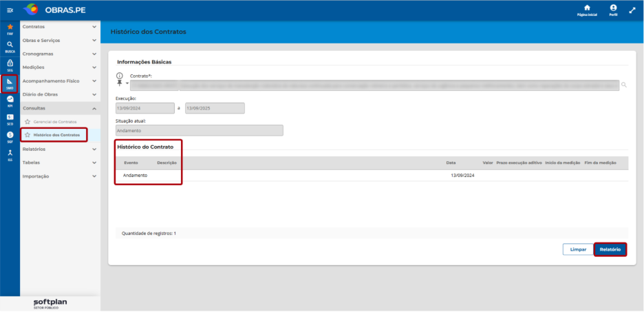
Task: Click the Fim da medição column header
Action: [x=600, y=163]
